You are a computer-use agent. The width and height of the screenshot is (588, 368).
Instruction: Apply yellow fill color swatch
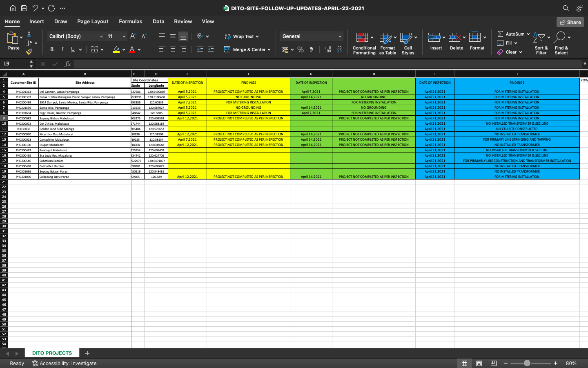point(116,49)
